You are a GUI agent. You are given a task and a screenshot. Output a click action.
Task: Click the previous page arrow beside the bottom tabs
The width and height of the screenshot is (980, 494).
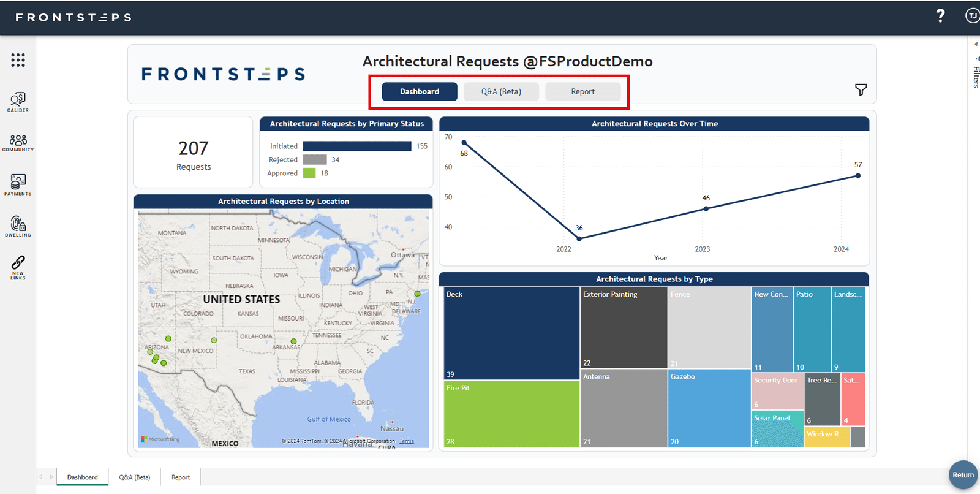[41, 477]
